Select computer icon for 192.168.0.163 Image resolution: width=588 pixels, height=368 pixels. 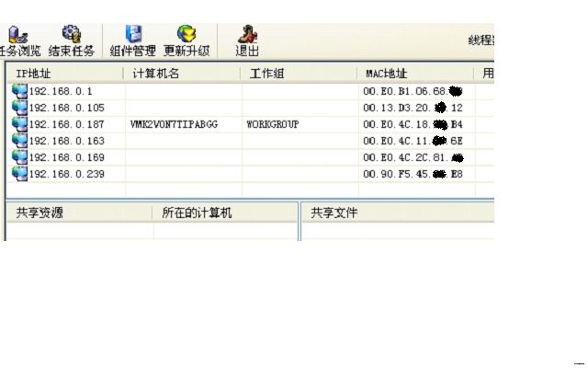click(x=19, y=141)
